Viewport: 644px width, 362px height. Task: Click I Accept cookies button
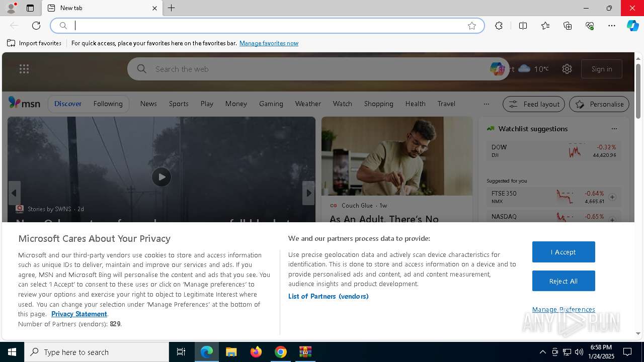(x=563, y=252)
